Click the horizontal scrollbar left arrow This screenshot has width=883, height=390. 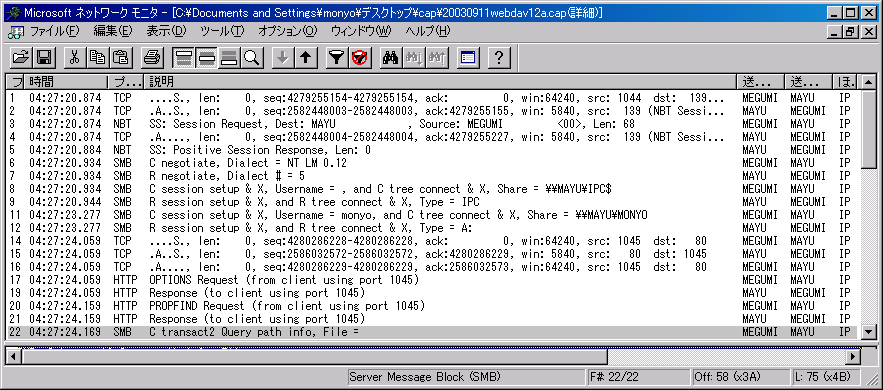(14, 356)
